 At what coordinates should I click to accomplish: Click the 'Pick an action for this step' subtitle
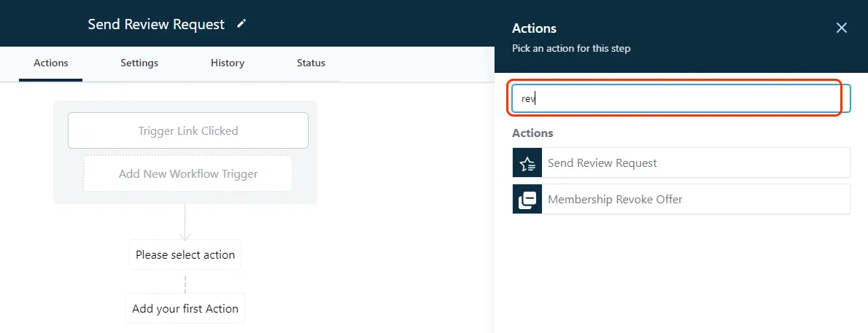coord(571,48)
